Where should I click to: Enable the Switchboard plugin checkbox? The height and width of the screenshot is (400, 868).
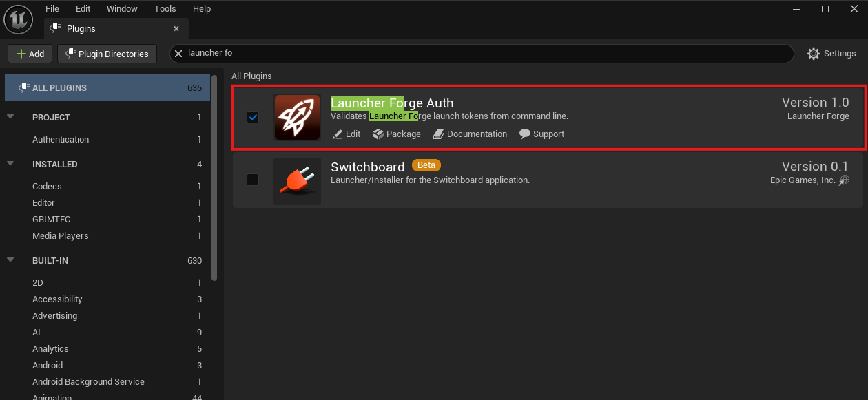point(253,180)
